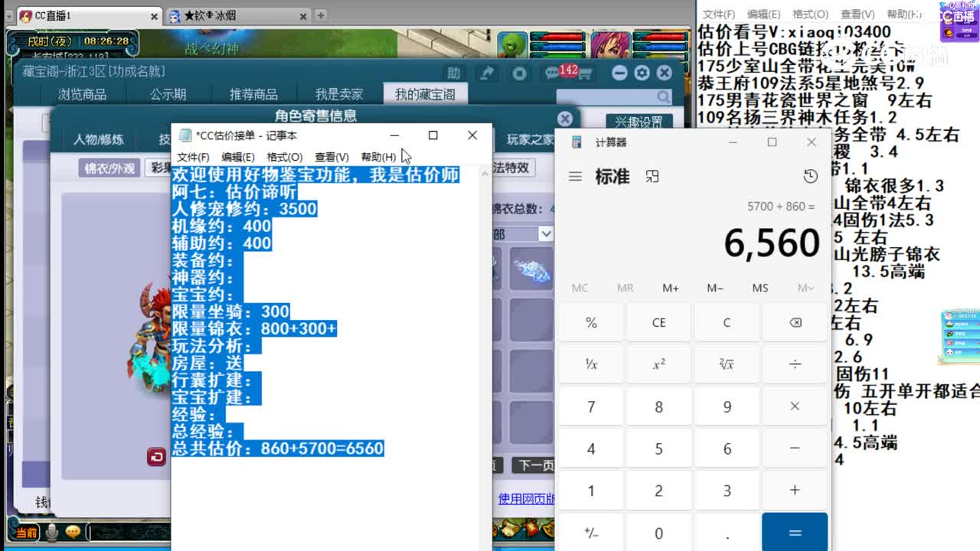Image resolution: width=980 pixels, height=551 pixels.
Task: Open Notepad 查看(V) menu
Action: (332, 157)
